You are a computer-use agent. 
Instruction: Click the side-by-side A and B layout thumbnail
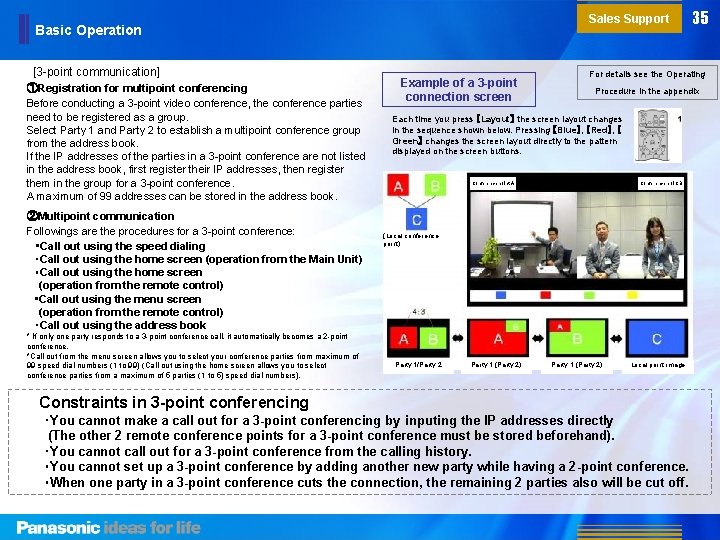point(418,338)
